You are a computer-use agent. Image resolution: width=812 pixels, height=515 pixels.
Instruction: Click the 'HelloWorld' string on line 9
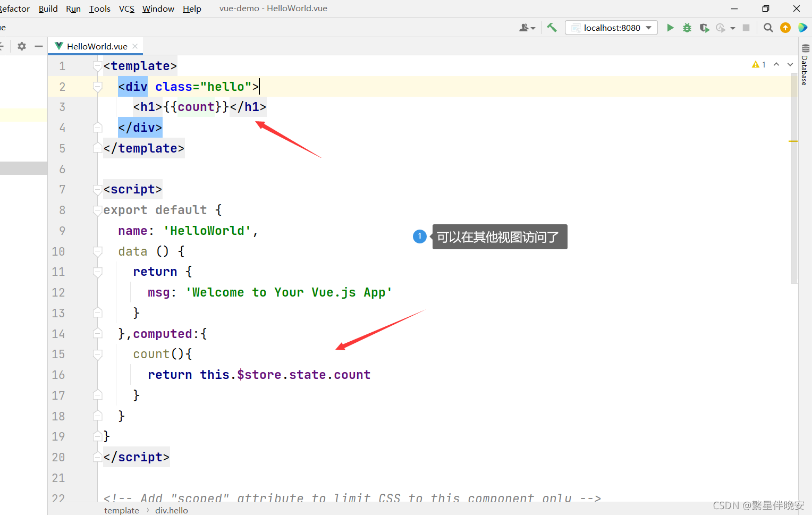[x=207, y=231]
